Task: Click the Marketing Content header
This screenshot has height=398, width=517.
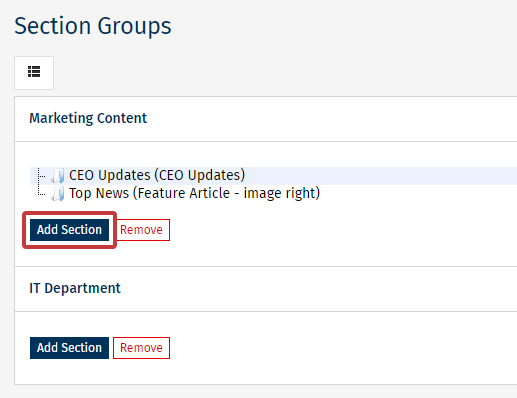Action: point(88,118)
